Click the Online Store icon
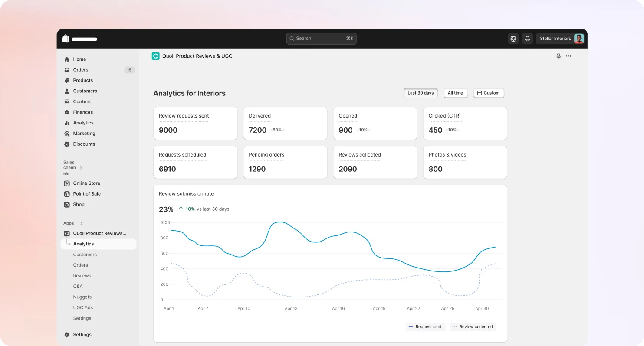 click(x=67, y=183)
